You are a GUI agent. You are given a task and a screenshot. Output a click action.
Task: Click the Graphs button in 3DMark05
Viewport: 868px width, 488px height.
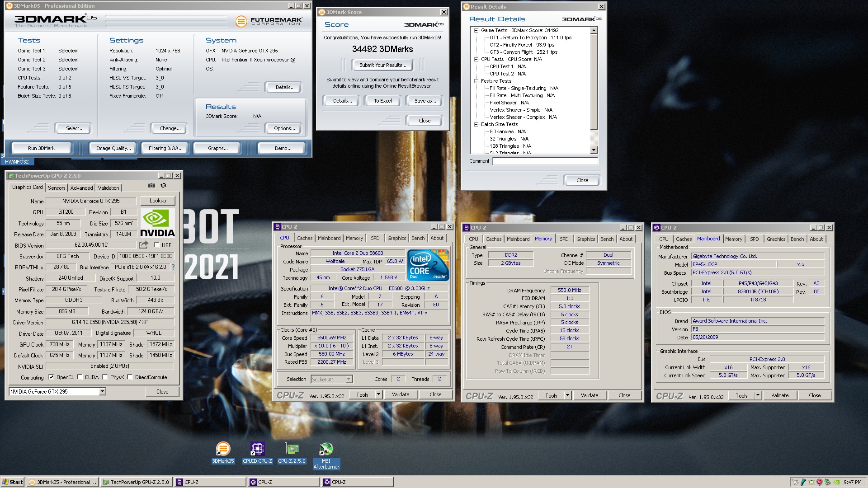pos(218,148)
